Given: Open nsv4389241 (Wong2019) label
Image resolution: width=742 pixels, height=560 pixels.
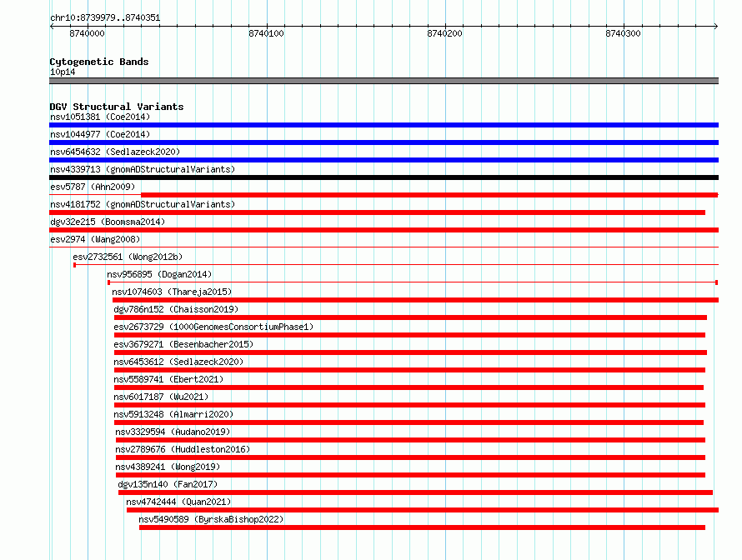Looking at the screenshot, I should (x=168, y=467).
